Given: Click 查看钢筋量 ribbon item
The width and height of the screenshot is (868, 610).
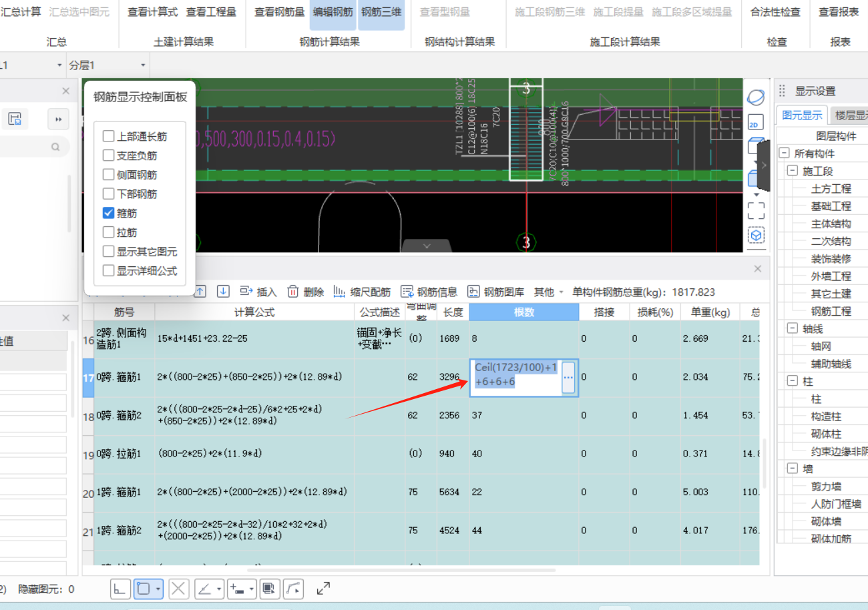Looking at the screenshot, I should click(280, 12).
